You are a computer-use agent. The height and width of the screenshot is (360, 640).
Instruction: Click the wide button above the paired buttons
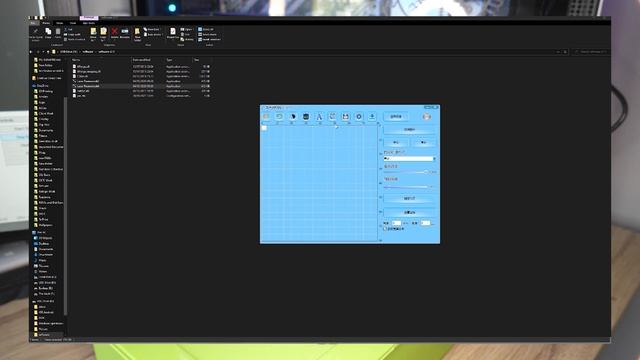[x=409, y=129]
